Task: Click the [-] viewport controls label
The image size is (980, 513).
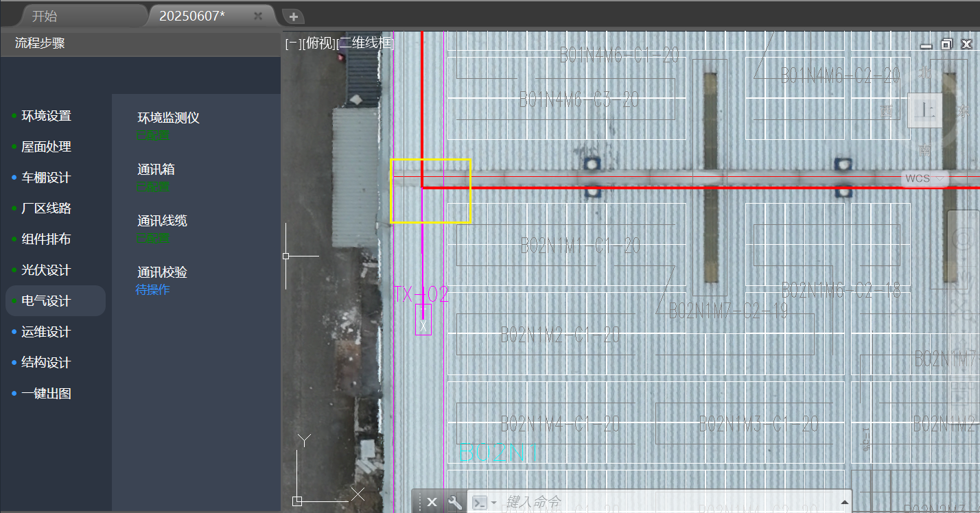Action: [293, 43]
